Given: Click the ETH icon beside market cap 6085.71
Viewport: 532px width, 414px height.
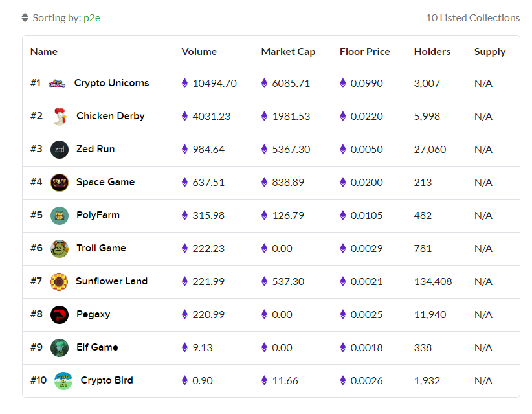Looking at the screenshot, I should pos(264,83).
